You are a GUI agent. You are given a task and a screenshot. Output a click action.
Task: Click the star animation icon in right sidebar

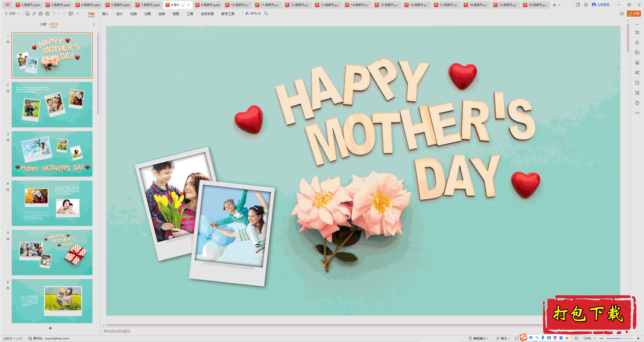click(637, 42)
